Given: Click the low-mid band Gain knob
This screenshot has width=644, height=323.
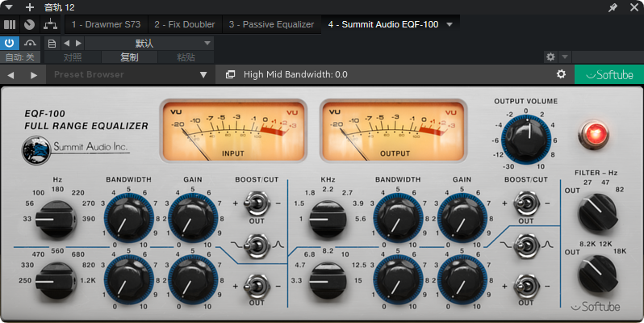Looking at the screenshot, I should coord(193,280).
